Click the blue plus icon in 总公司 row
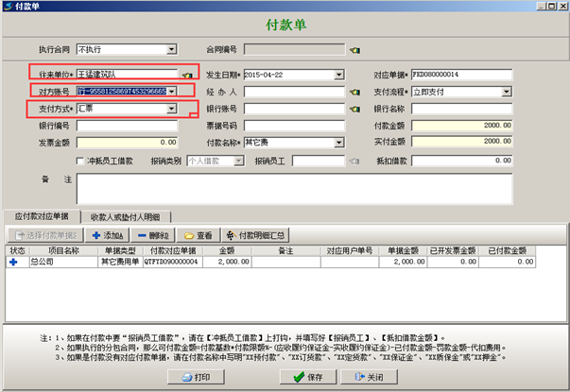The image size is (570, 392). pos(14,262)
